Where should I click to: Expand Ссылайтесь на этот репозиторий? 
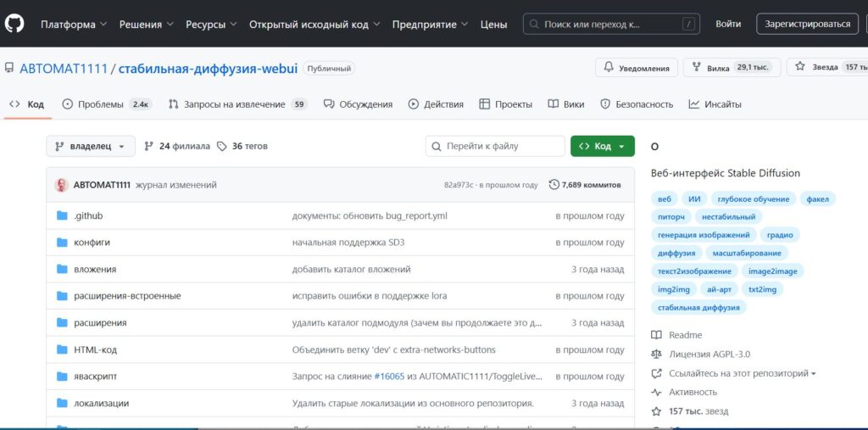pos(742,373)
